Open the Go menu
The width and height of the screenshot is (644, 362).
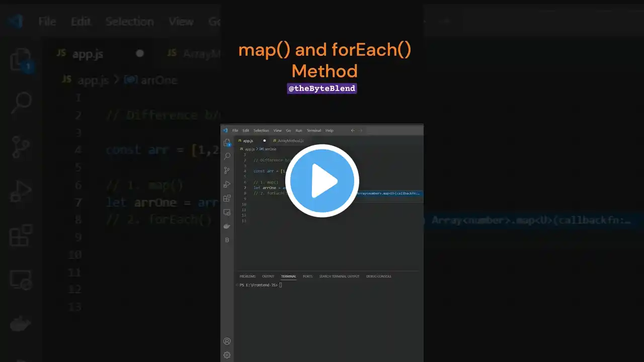(x=289, y=131)
